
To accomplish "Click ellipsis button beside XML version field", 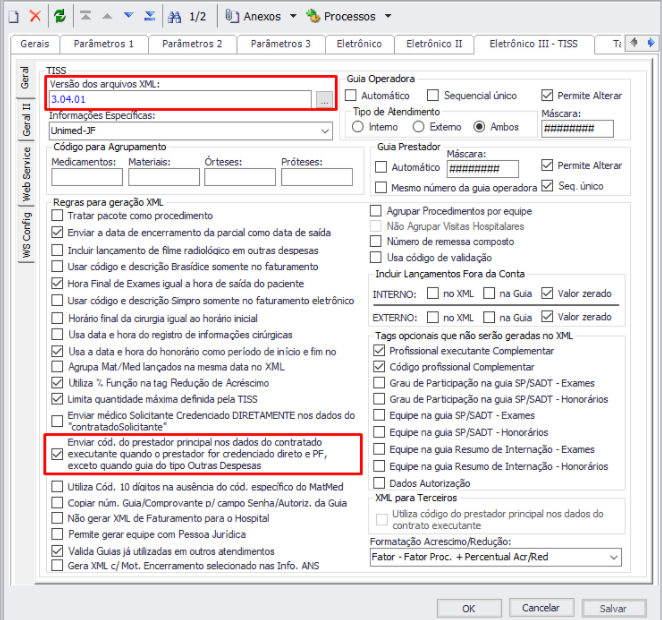I will click(x=324, y=100).
